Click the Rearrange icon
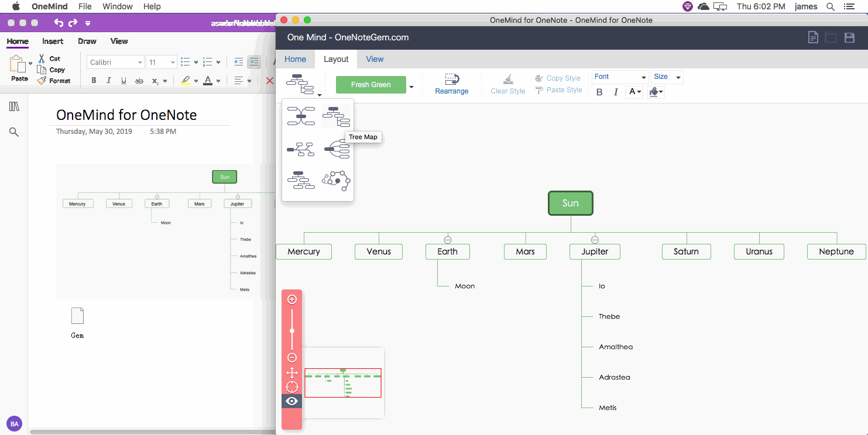The image size is (868, 435). [451, 79]
